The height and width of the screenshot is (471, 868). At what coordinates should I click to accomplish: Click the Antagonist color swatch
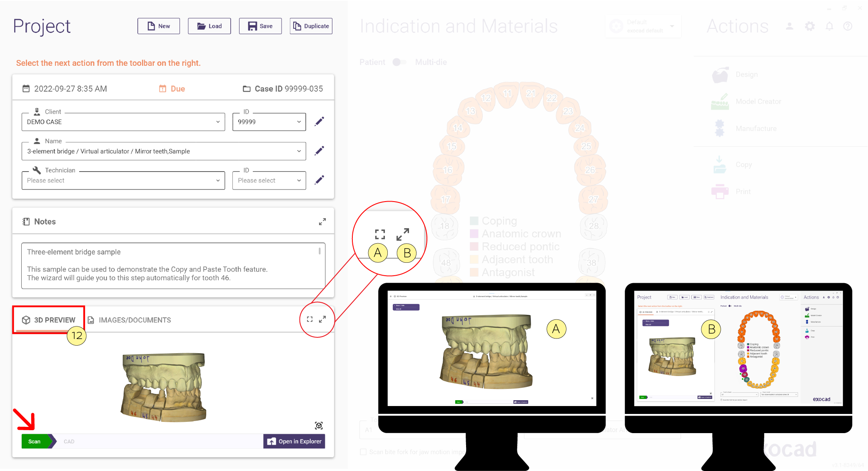(x=474, y=273)
